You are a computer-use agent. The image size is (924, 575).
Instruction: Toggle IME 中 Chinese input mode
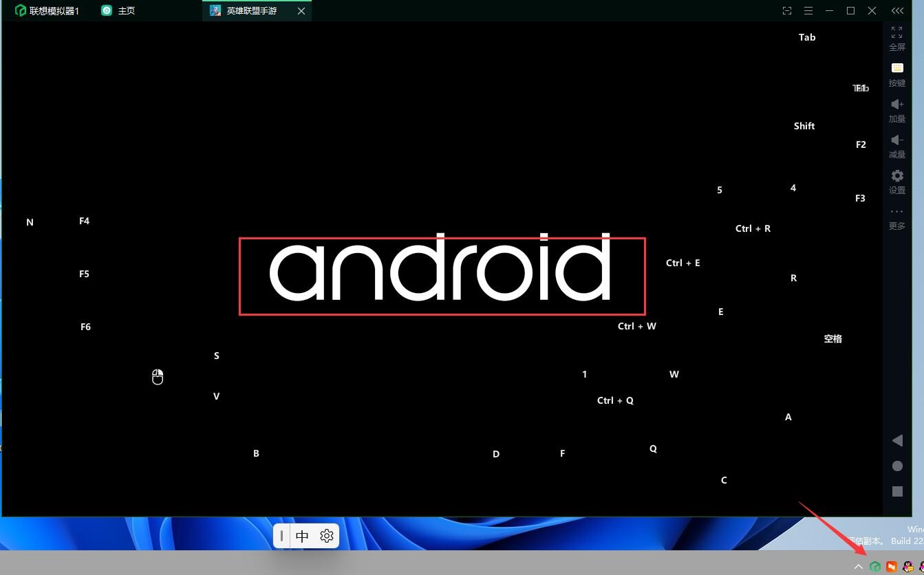point(302,536)
